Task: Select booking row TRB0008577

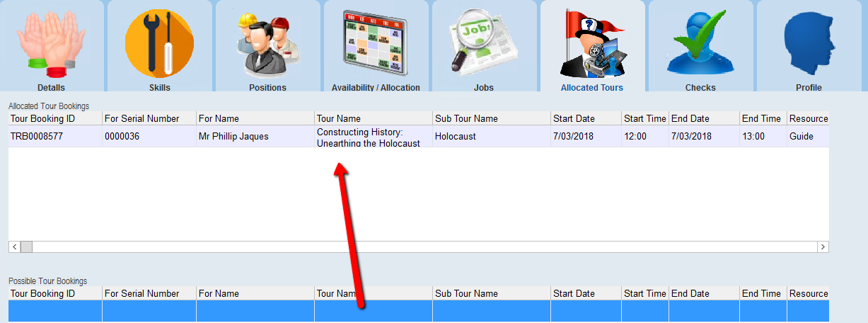Action: [x=37, y=137]
